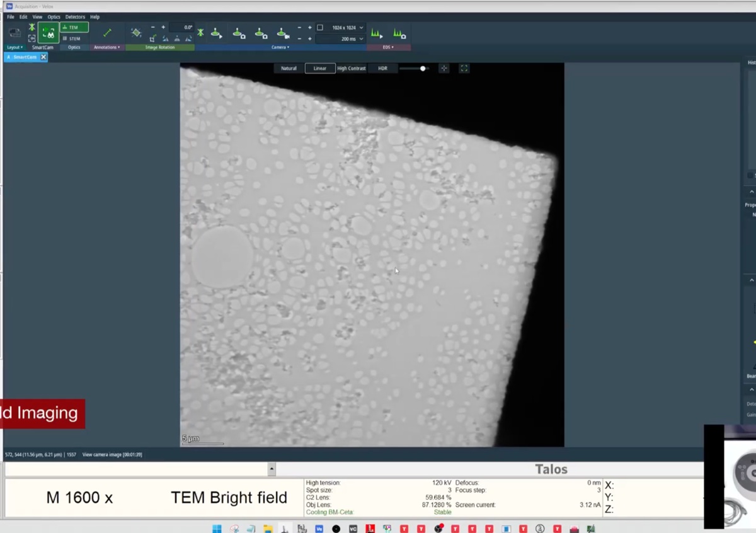Image resolution: width=756 pixels, height=533 pixels.
Task: Click the second camera snapshot icon
Action: pos(239,33)
